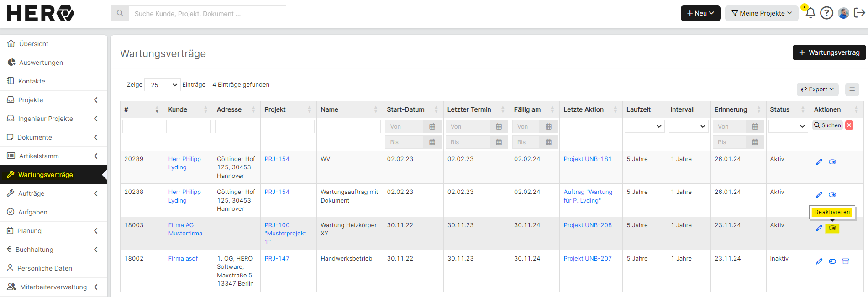
Task: Open Fällig am Bis calendar picker
Action: (548, 142)
